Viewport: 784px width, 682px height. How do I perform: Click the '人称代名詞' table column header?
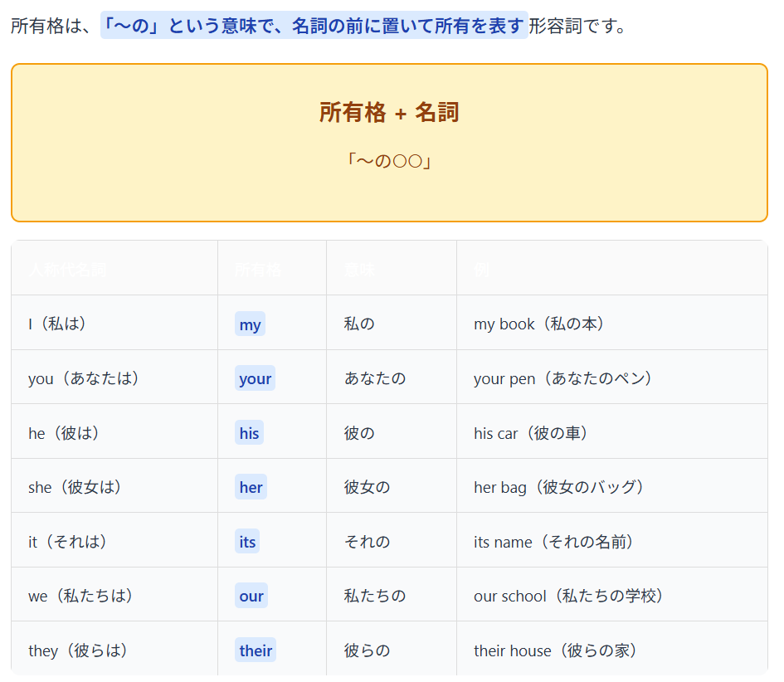click(67, 269)
